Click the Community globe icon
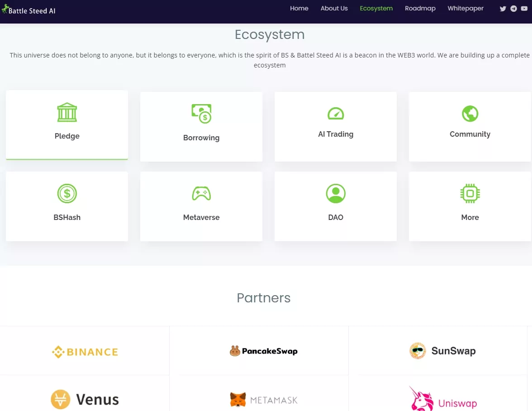The width and height of the screenshot is (532, 411). [x=470, y=114]
